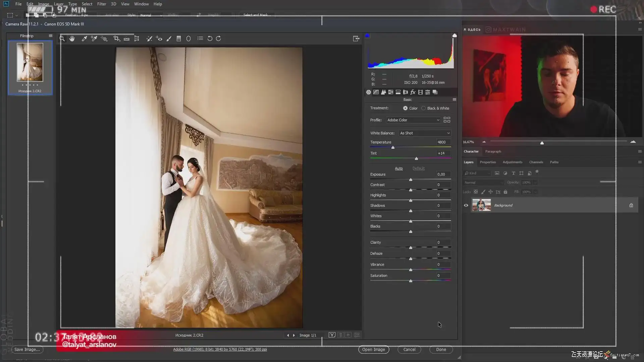
Task: Select the Hand tool in Camera Raw
Action: click(x=72, y=39)
